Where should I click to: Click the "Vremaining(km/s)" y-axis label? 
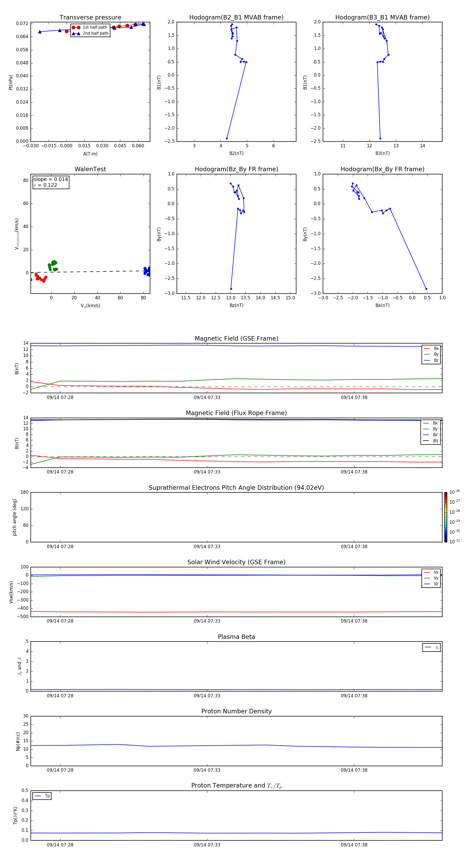pyautogui.click(x=17, y=234)
